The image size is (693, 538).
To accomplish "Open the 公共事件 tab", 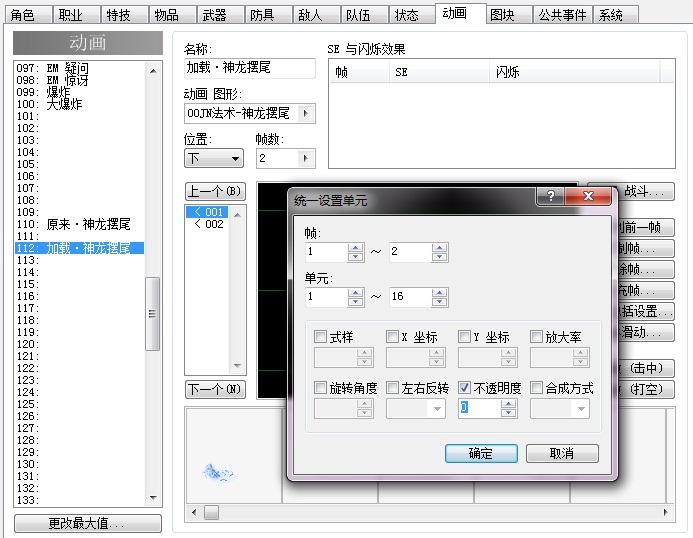I will pos(562,15).
